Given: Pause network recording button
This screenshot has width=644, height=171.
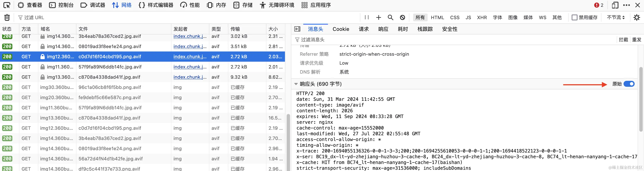Looking at the screenshot, I should click(x=367, y=17).
